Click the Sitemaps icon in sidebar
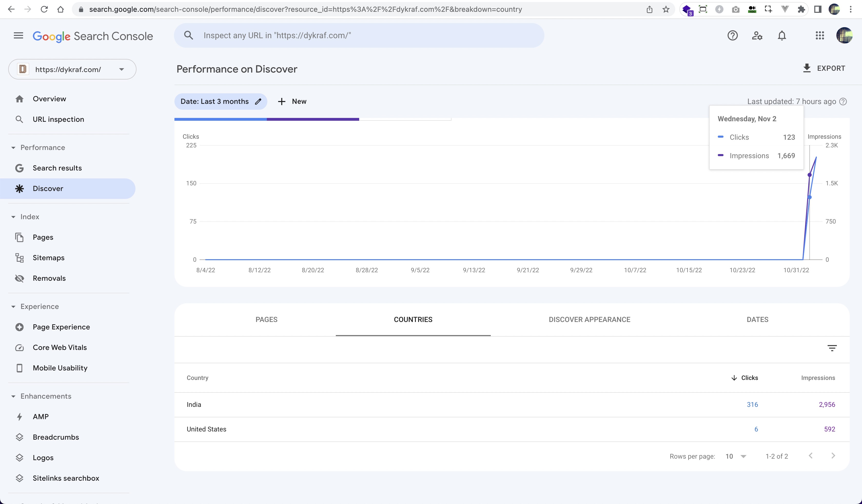The image size is (862, 504). (x=20, y=257)
